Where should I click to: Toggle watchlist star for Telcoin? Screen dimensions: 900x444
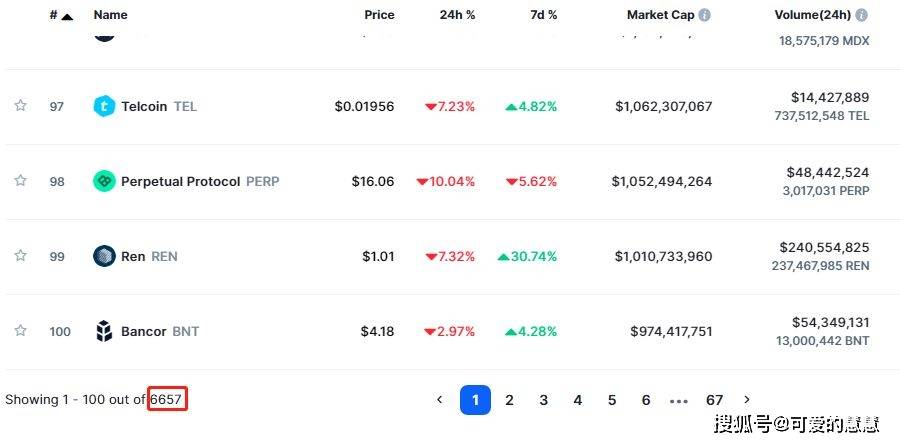click(21, 106)
